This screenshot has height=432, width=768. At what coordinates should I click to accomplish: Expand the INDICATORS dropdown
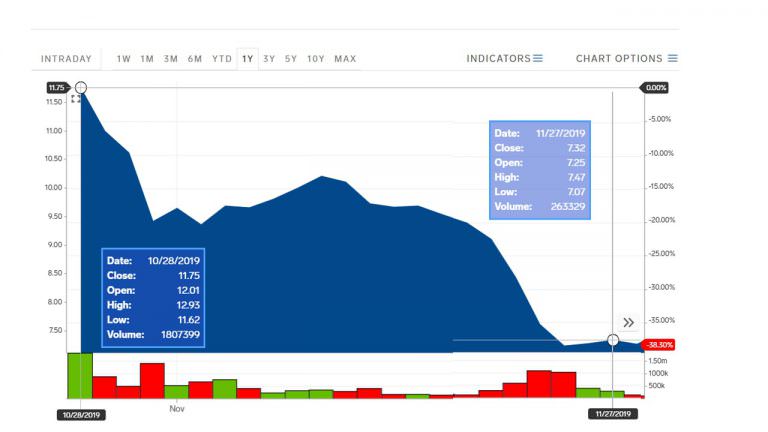[x=504, y=58]
